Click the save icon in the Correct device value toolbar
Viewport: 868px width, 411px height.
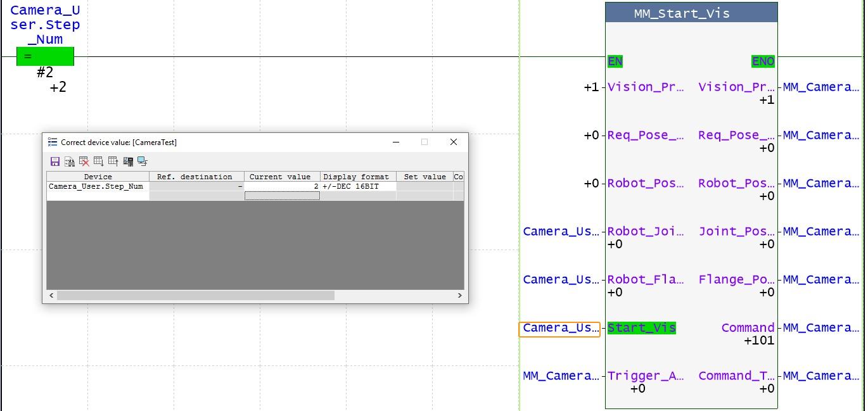(x=54, y=161)
